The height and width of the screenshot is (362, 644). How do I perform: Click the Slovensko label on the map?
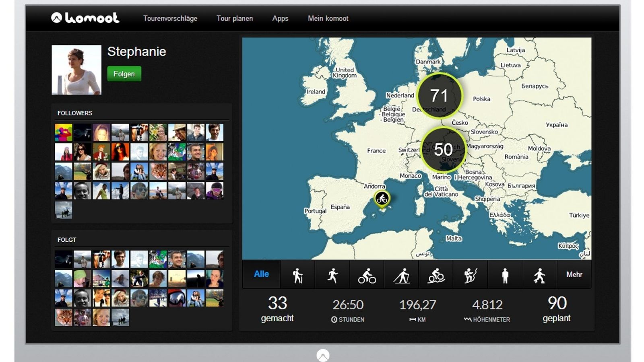point(484,132)
